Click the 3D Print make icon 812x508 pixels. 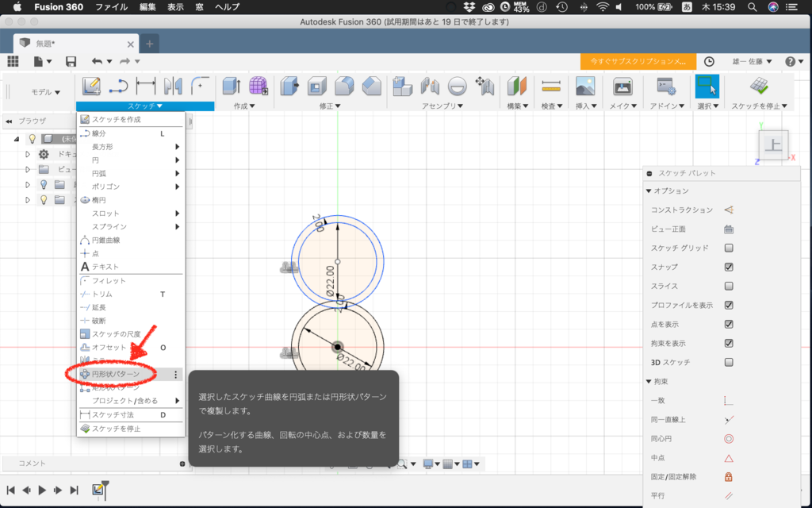click(622, 86)
